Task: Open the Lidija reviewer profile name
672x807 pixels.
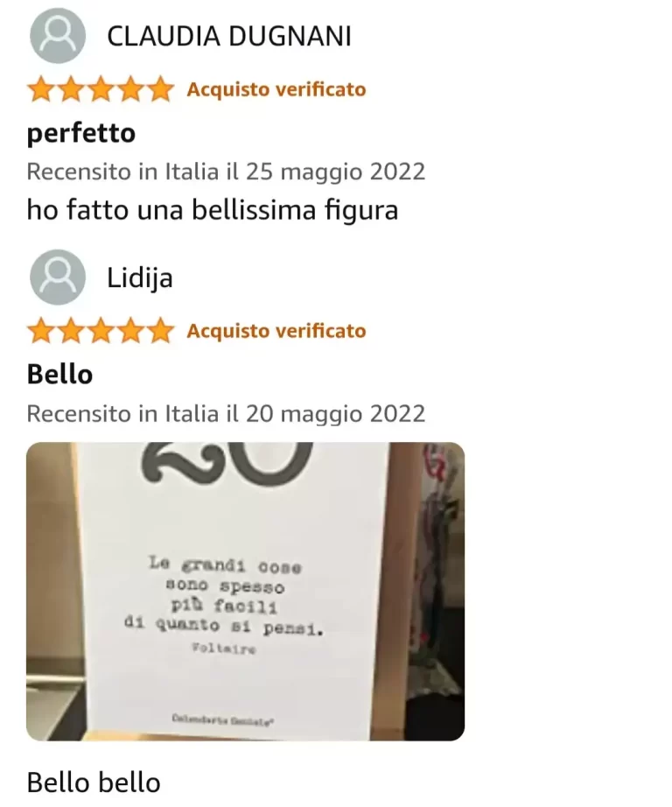Action: (x=140, y=278)
